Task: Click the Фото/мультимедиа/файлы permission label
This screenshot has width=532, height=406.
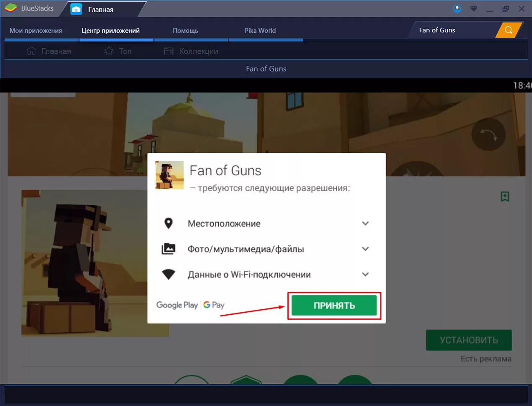Action: (x=246, y=249)
